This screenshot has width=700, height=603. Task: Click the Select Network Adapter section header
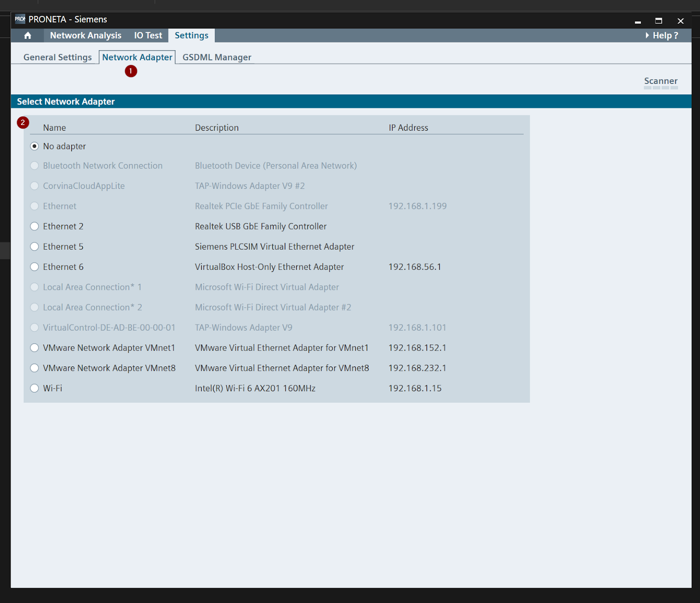(x=66, y=101)
